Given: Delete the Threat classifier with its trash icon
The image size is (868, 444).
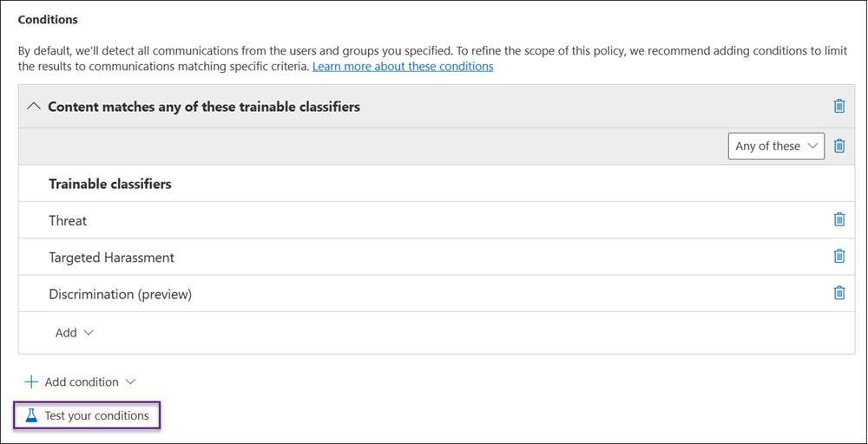Looking at the screenshot, I should 838,219.
